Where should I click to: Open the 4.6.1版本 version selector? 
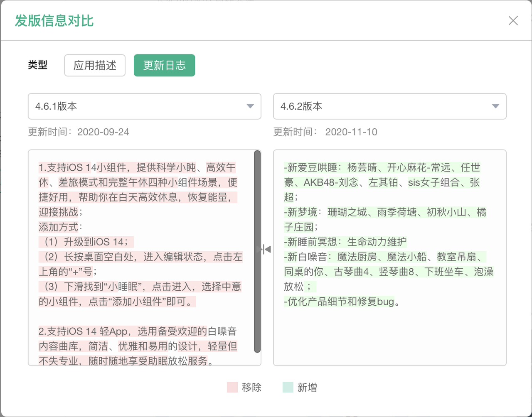[x=144, y=106]
